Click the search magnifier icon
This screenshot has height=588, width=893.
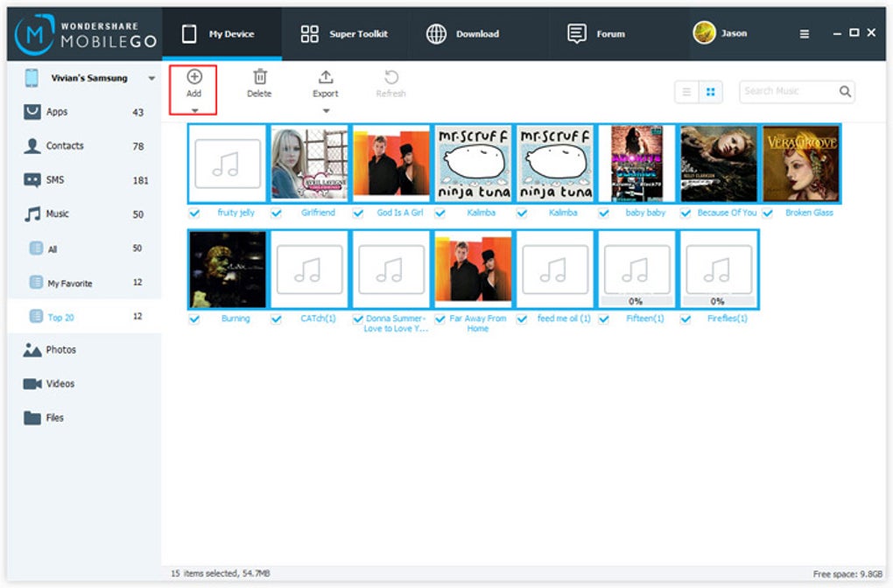[845, 91]
